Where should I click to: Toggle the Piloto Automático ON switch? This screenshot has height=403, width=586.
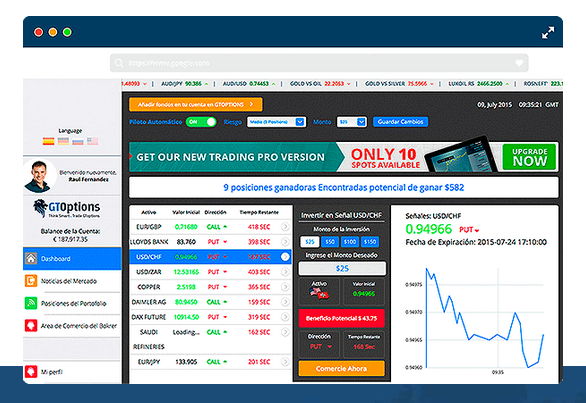point(201,122)
